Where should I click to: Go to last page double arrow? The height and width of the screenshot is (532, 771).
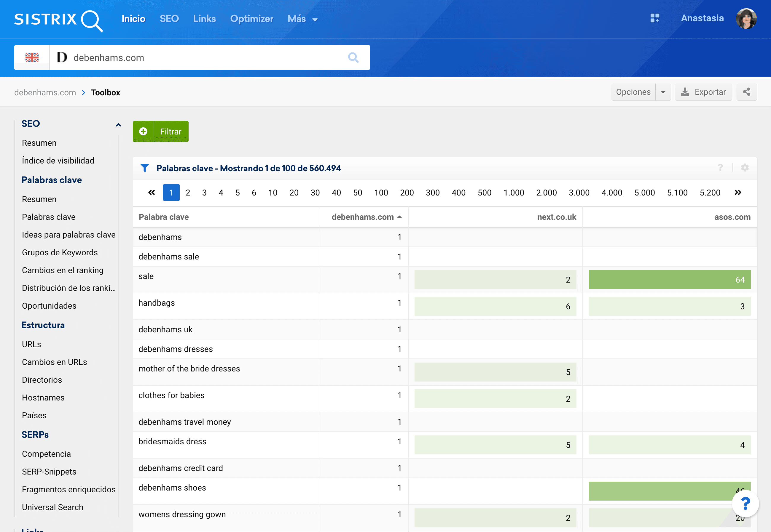[737, 193]
